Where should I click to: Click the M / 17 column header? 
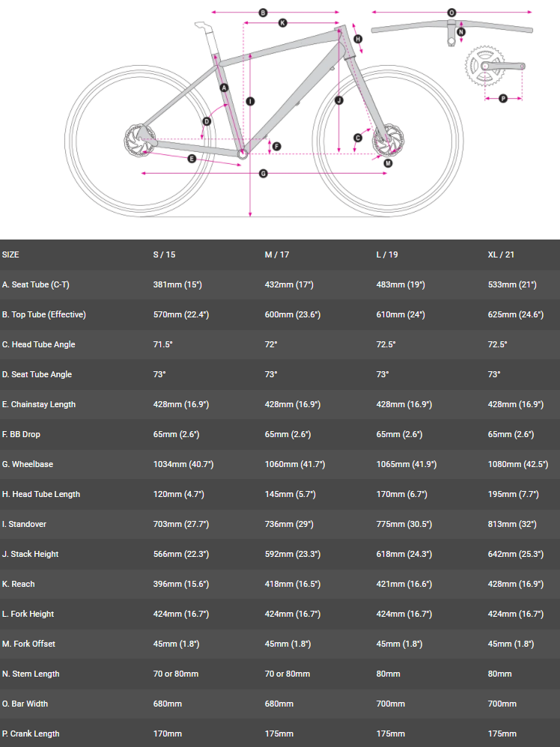pos(277,254)
